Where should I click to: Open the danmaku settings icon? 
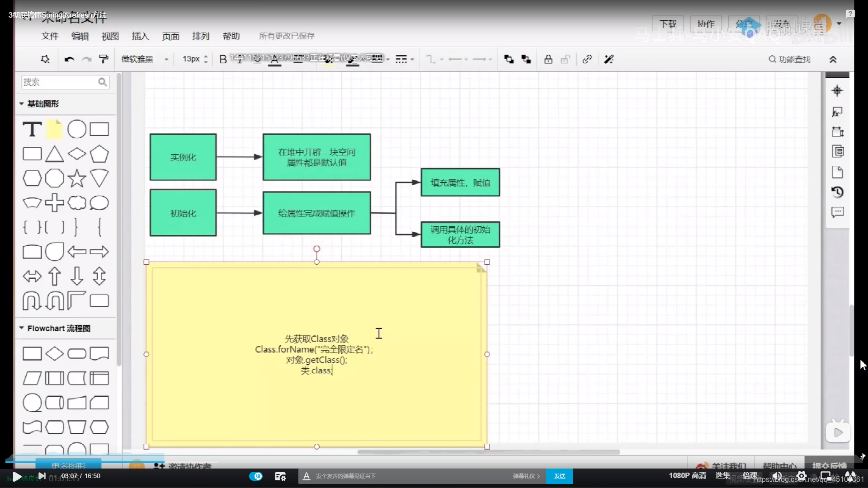pyautogui.click(x=280, y=476)
